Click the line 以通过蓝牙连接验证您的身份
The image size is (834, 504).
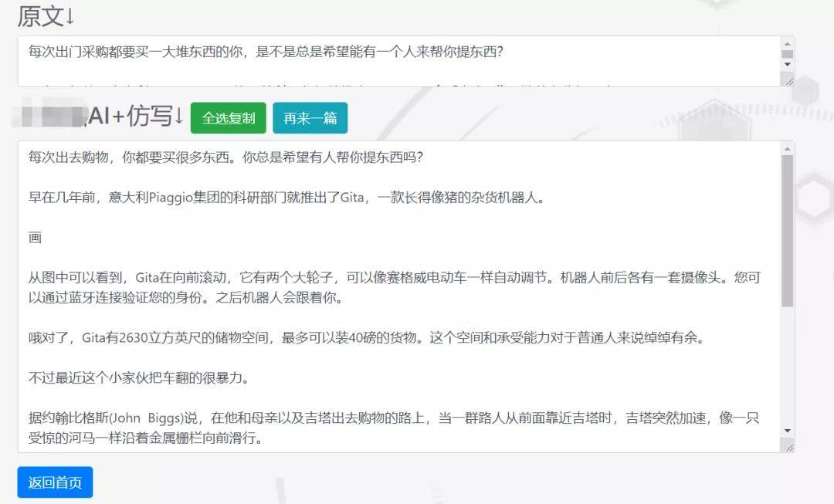point(185,298)
